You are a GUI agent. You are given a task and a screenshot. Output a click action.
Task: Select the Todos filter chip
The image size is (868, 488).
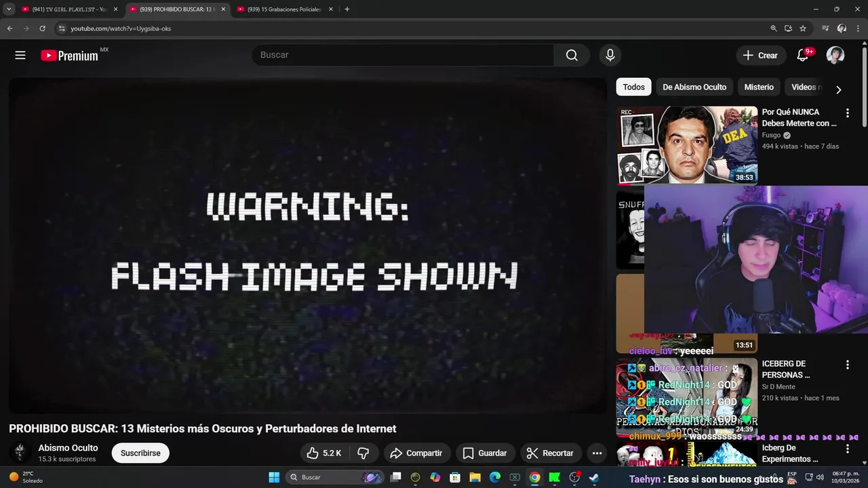point(633,87)
